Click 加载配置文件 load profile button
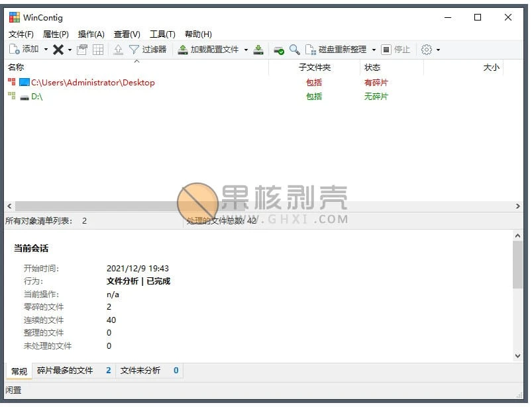 (209, 50)
